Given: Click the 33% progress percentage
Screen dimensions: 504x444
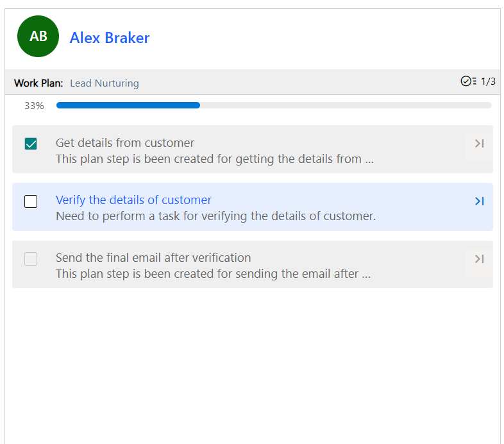Looking at the screenshot, I should [34, 106].
